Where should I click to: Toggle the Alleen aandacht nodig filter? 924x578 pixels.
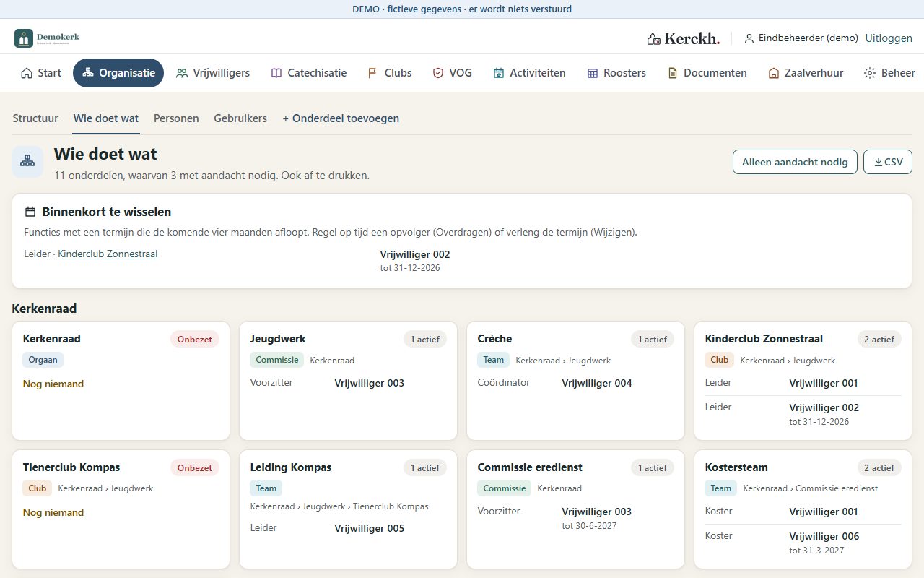coord(795,162)
